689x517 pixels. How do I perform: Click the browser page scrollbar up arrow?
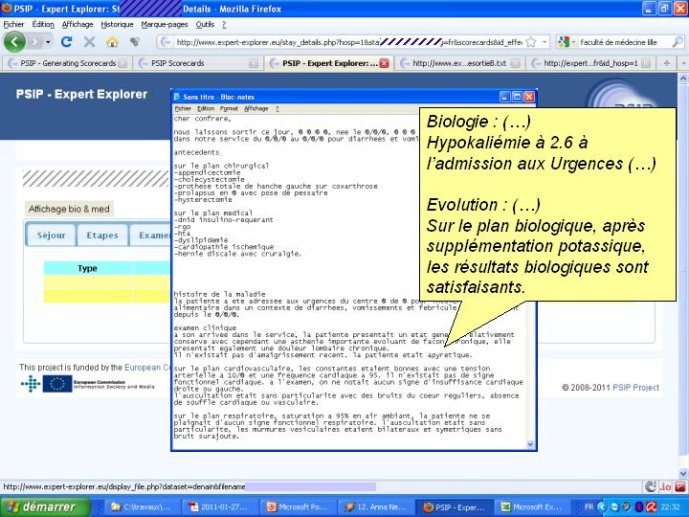683,79
